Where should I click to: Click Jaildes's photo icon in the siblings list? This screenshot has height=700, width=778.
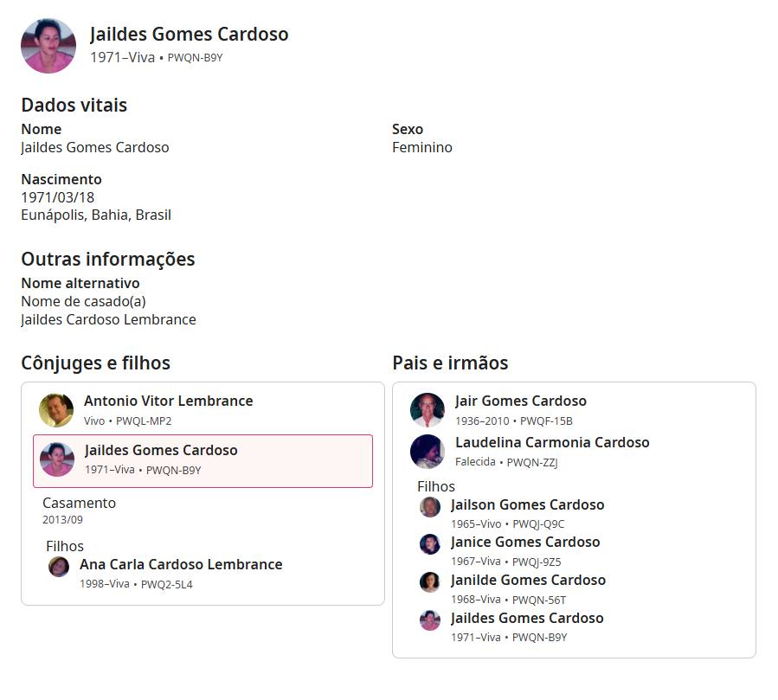point(430,620)
